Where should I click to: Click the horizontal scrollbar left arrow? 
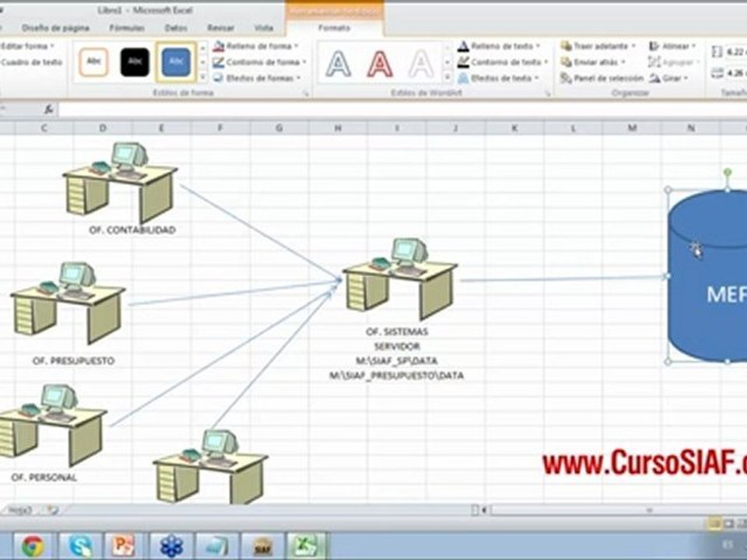[x=484, y=510]
